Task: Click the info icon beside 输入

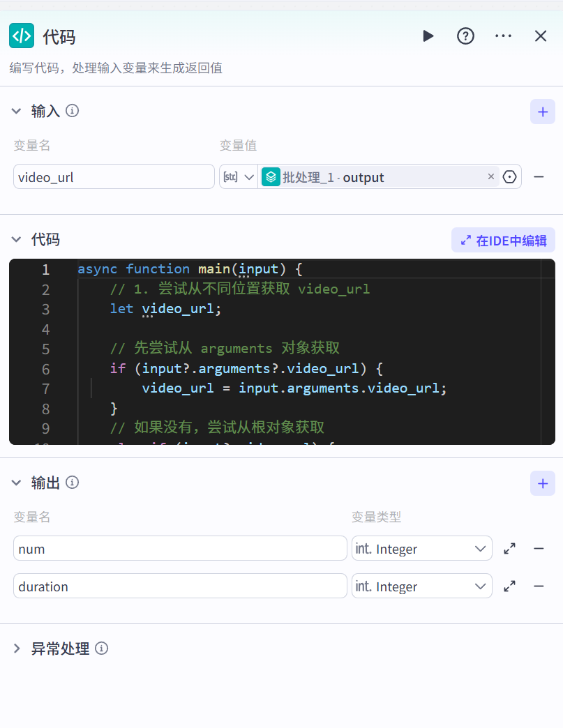Action: pos(72,110)
